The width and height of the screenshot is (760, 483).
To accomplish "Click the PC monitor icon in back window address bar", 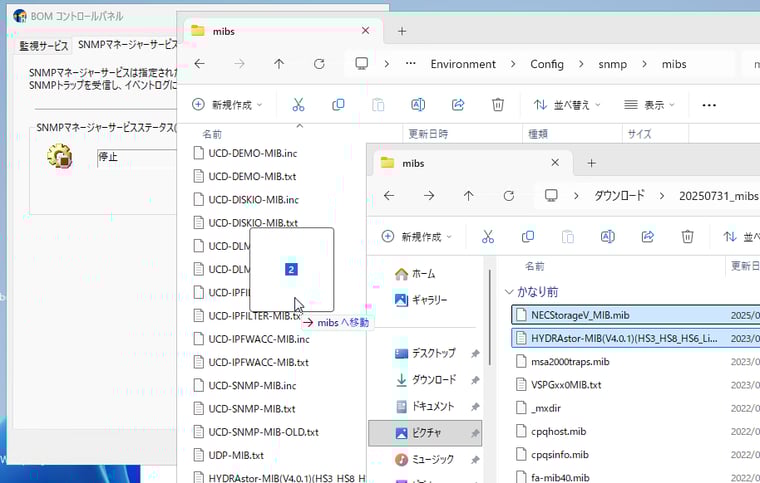I will [x=362, y=63].
